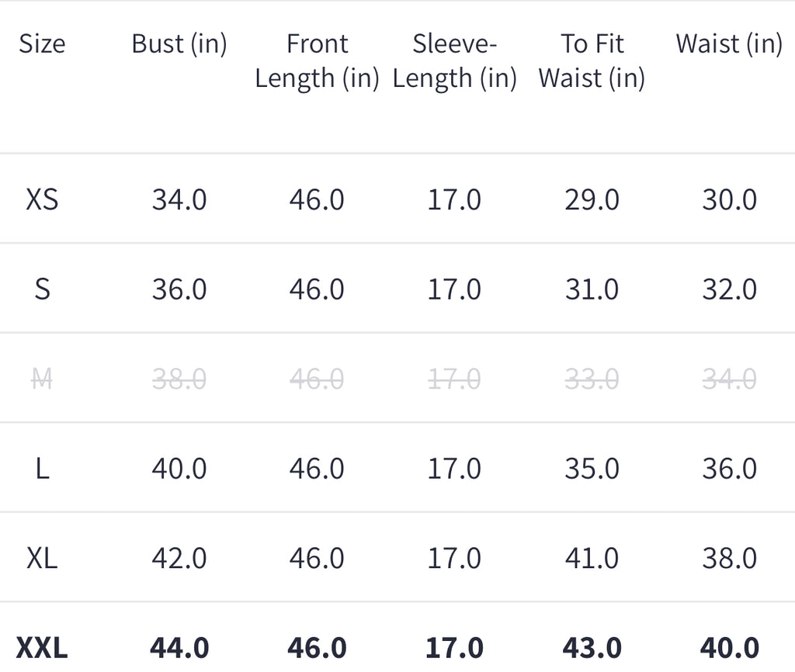The image size is (795, 672).
Task: Click the strikethrough M size label
Action: [x=42, y=379]
